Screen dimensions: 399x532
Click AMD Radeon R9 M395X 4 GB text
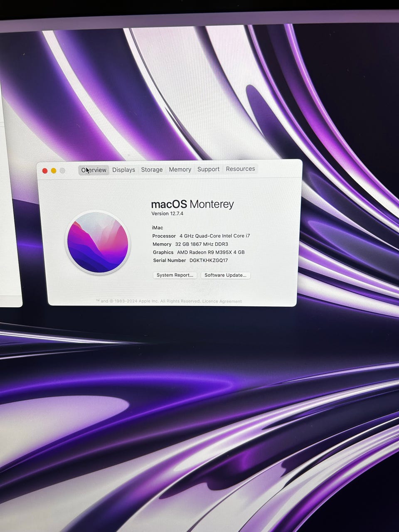(211, 252)
